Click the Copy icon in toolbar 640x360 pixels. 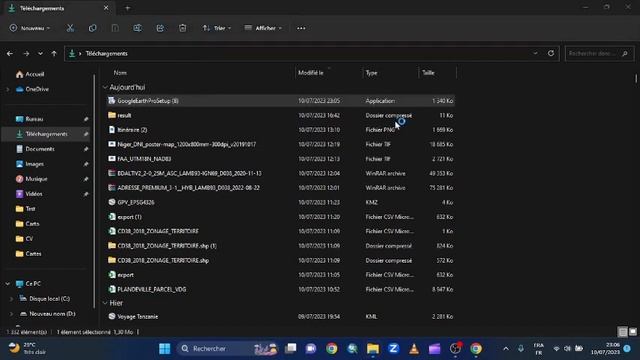point(93,28)
